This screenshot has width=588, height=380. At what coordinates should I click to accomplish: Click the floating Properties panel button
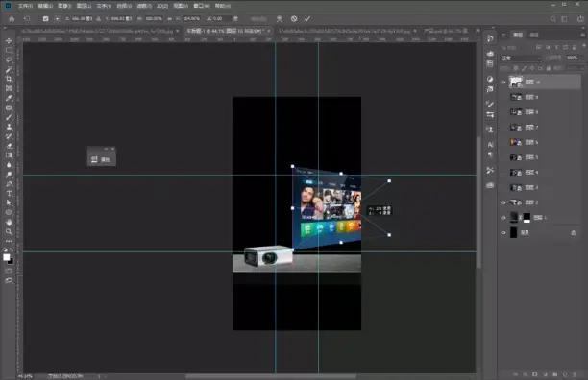tap(102, 159)
